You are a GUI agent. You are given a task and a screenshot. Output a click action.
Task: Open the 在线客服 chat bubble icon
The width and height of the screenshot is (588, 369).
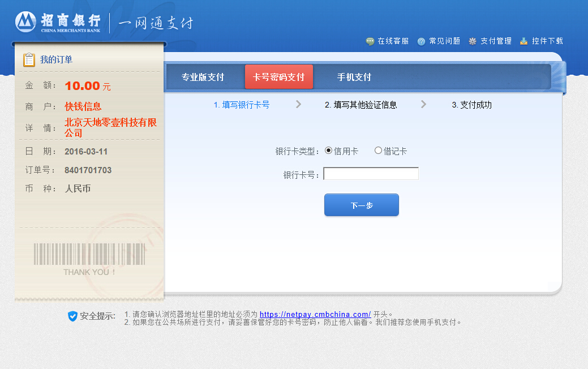tap(370, 41)
